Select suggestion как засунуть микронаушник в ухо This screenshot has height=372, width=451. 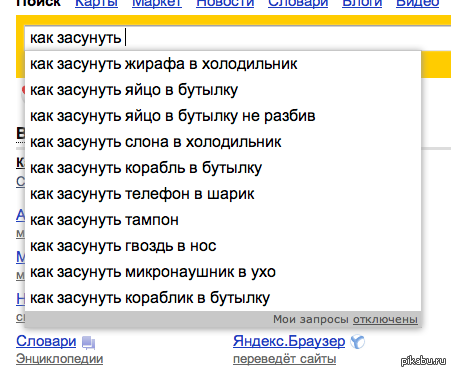coord(223,272)
